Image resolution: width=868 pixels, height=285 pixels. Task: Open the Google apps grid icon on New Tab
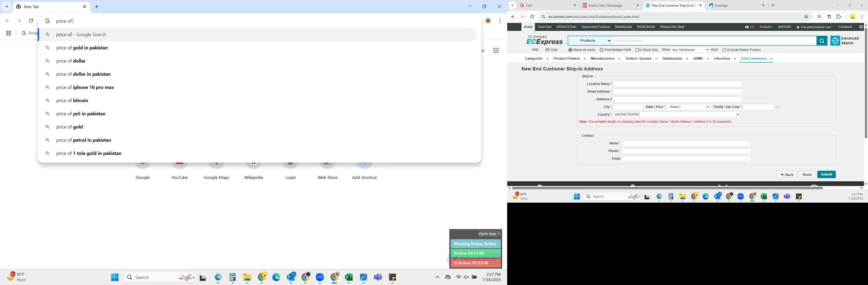(x=496, y=50)
